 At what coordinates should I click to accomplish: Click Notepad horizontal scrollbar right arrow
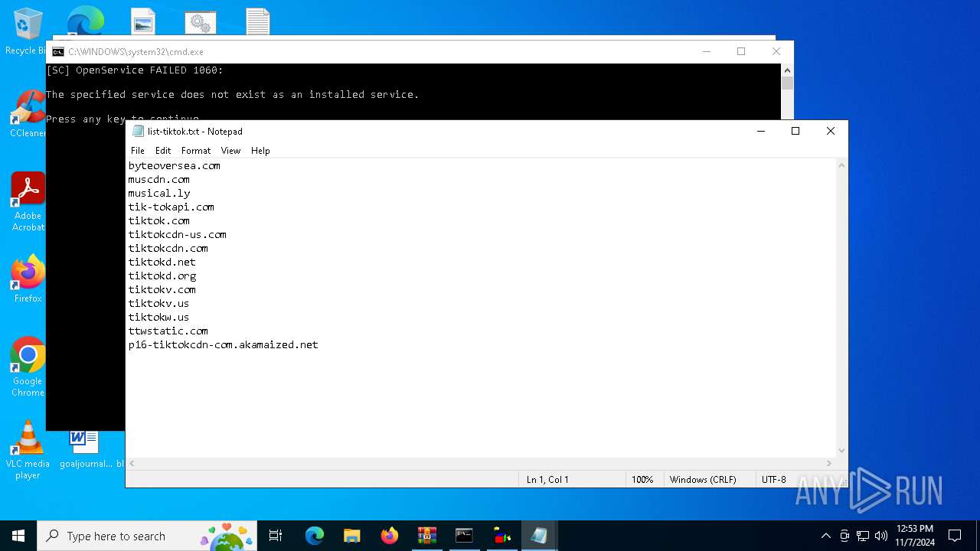point(828,463)
